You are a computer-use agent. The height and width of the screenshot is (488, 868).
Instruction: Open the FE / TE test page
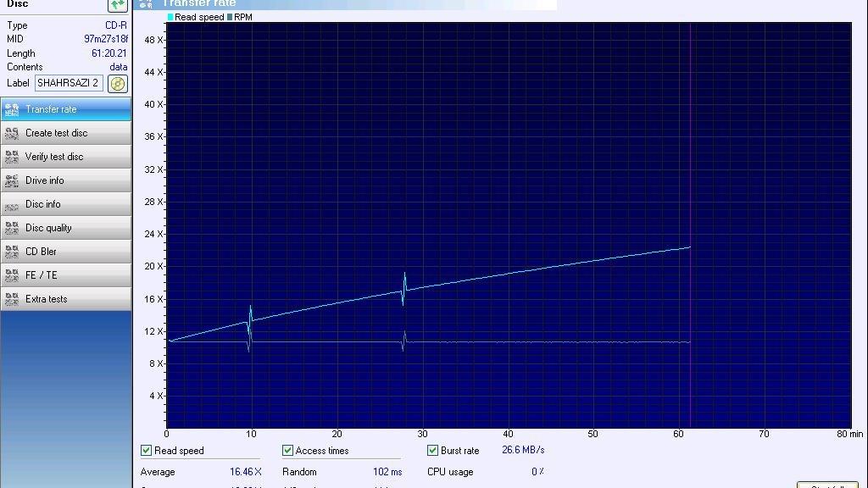(x=41, y=275)
